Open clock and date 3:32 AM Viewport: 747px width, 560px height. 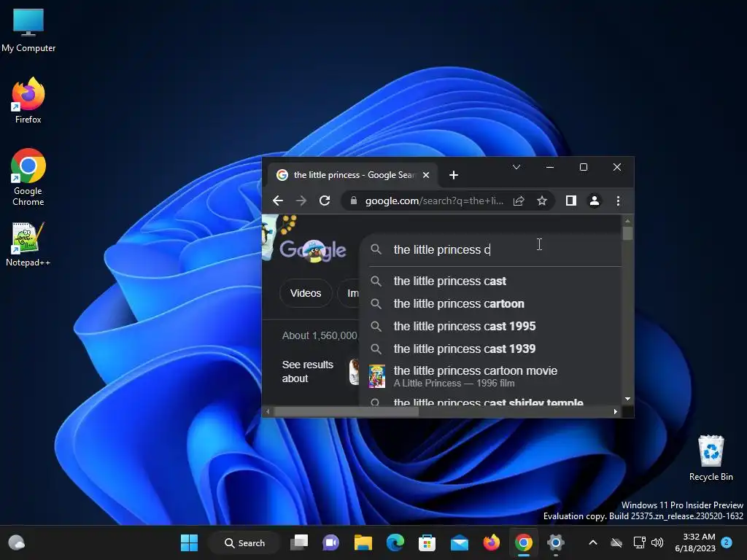point(695,542)
